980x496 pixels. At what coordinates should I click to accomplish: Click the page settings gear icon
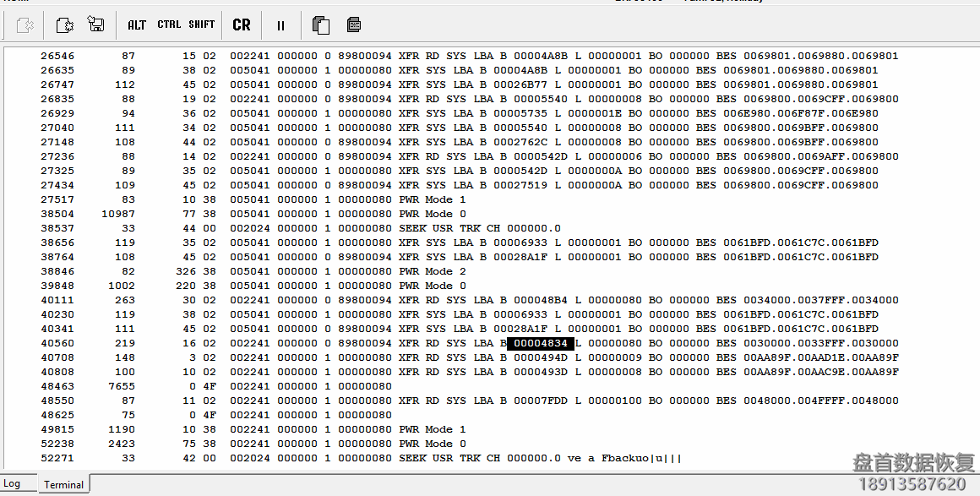pos(65,25)
